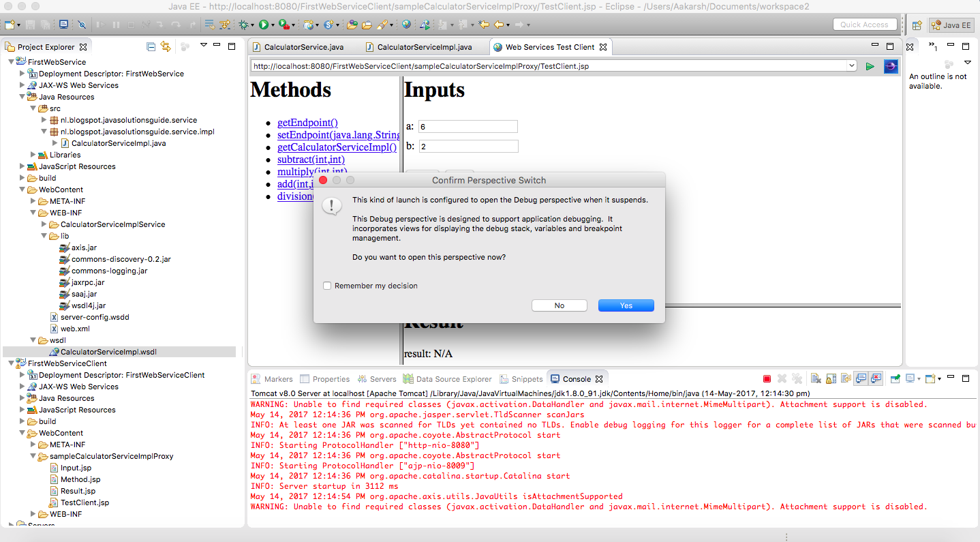This screenshot has height=542, width=980.
Task: Click inside the input field labeled a
Action: tap(468, 126)
